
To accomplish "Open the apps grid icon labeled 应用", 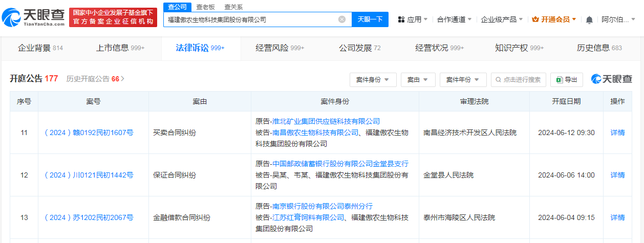I will point(401,19).
